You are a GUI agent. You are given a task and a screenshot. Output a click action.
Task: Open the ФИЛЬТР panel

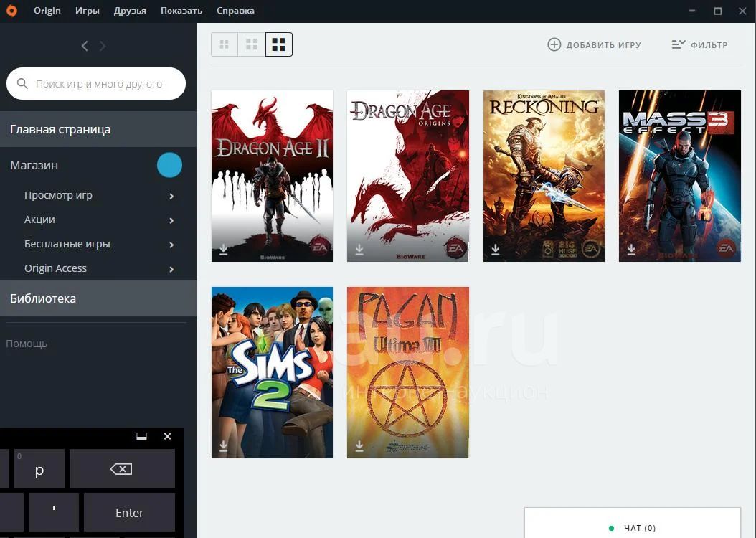click(699, 44)
